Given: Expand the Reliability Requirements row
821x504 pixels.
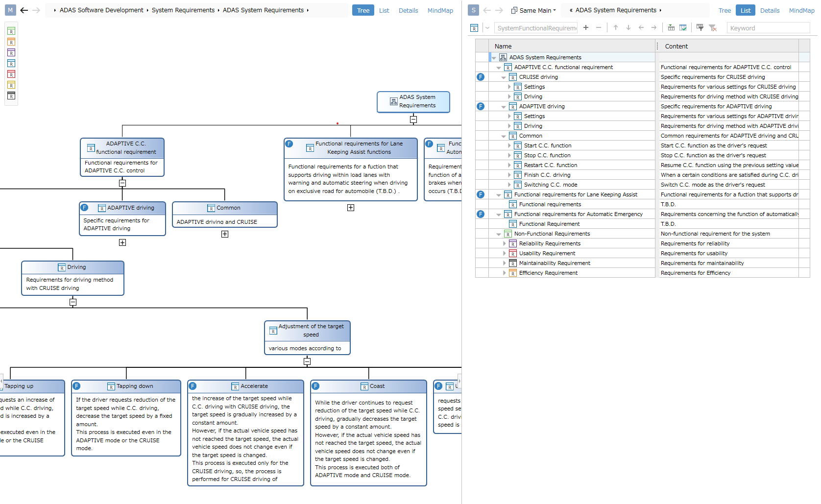Looking at the screenshot, I should 504,243.
